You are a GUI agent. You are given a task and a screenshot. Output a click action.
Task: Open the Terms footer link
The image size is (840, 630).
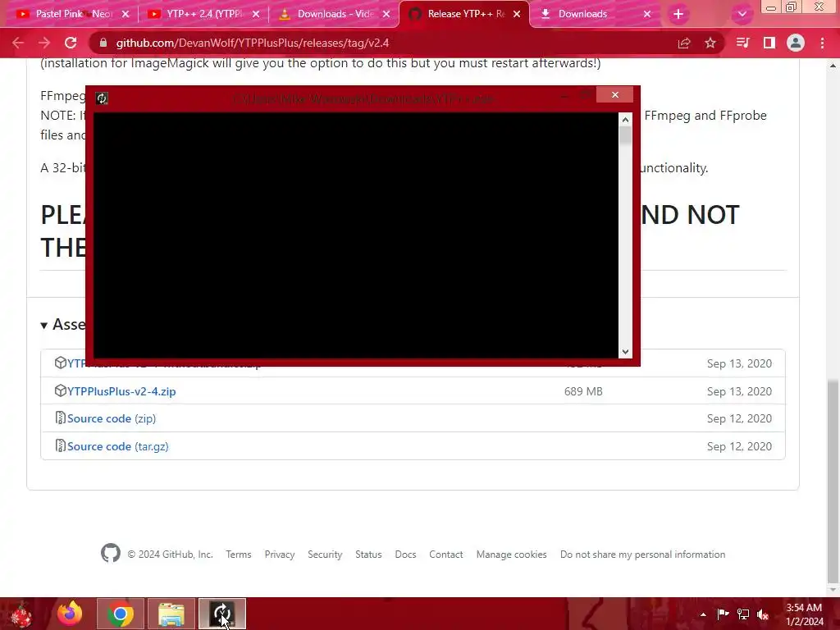coord(239,555)
